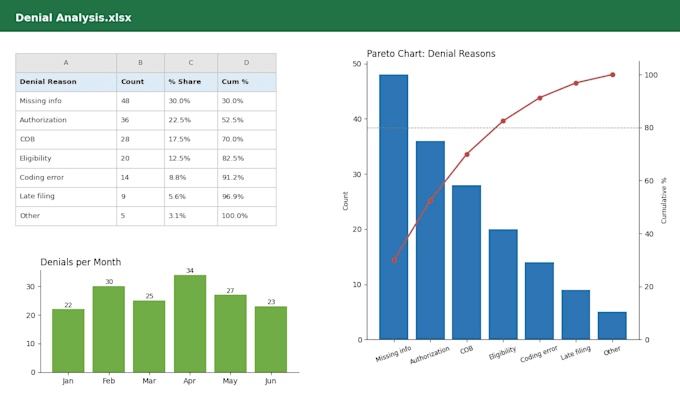Click the 82.5% cumulative cell
Viewport: 680px width, 409px height.
247,159
